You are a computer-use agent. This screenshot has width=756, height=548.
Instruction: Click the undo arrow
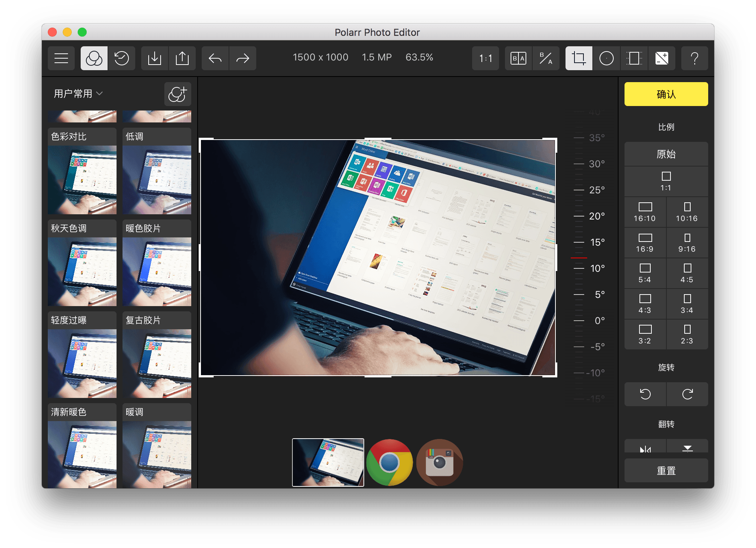pos(215,58)
